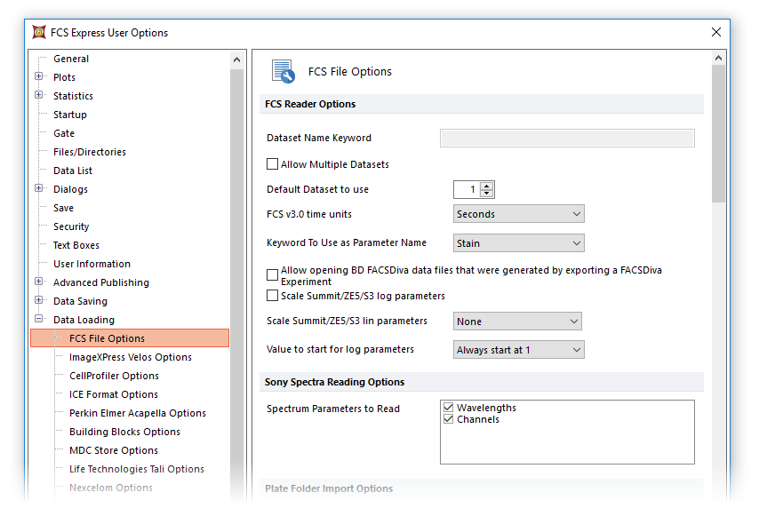Select CellProfiler Options tree item
759x532 pixels.
(x=114, y=376)
